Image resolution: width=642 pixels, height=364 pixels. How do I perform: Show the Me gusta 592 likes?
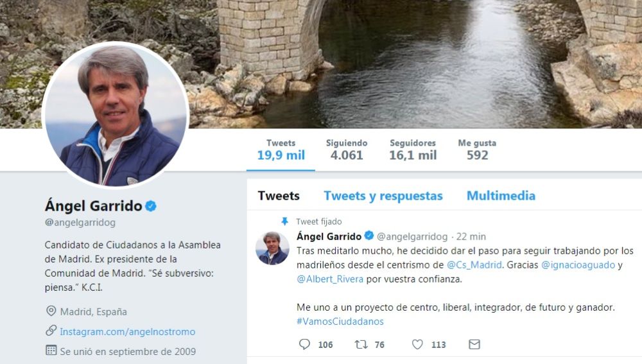477,150
